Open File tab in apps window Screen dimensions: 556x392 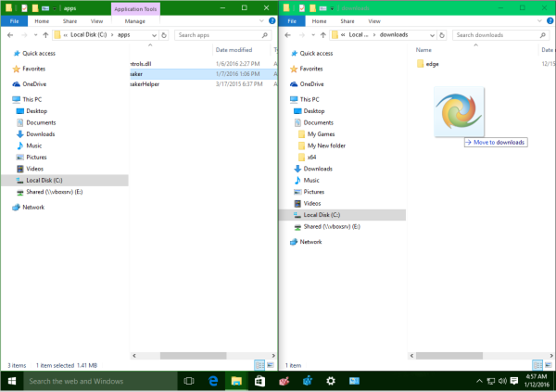coord(14,21)
